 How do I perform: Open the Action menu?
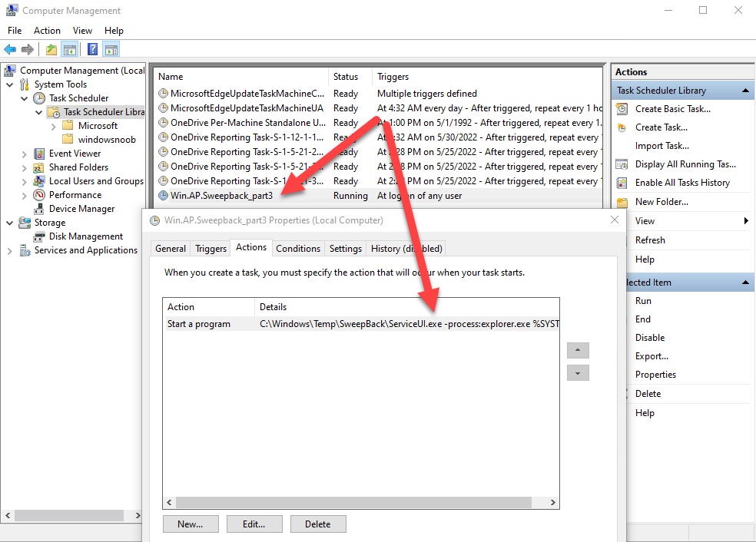pos(48,31)
